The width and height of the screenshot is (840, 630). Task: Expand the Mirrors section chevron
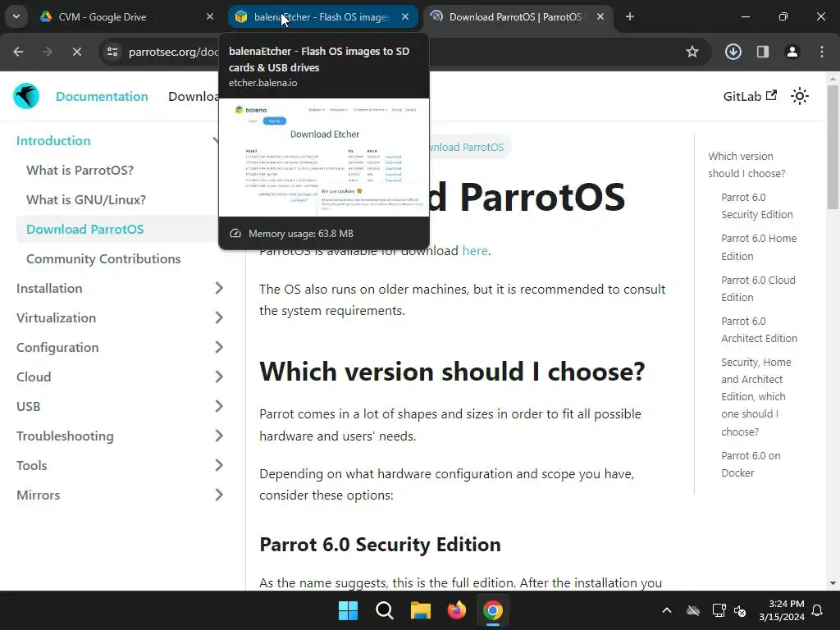coord(218,495)
